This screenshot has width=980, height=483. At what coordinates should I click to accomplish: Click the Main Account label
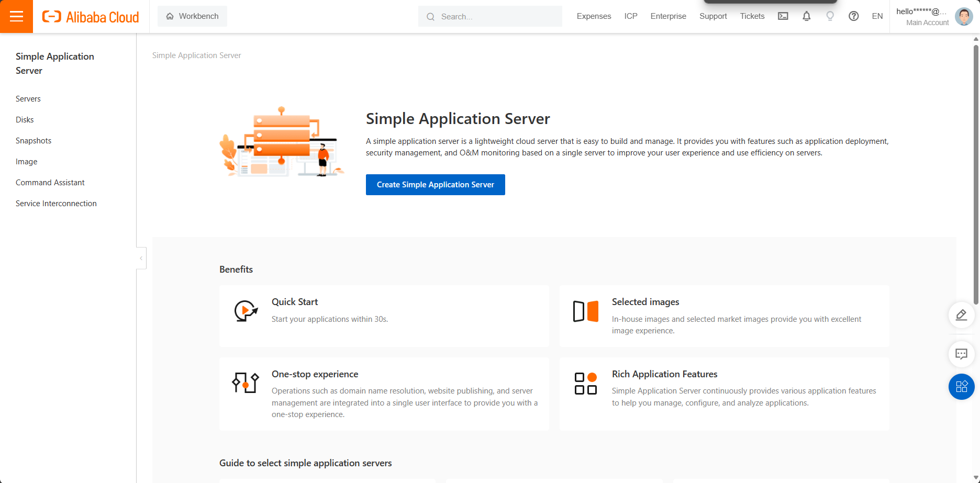(x=927, y=23)
